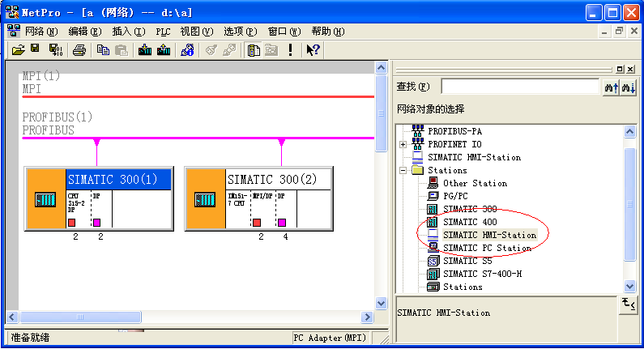Open the 编辑(E) menu
Screen dimensions: 644x349
(x=85, y=32)
